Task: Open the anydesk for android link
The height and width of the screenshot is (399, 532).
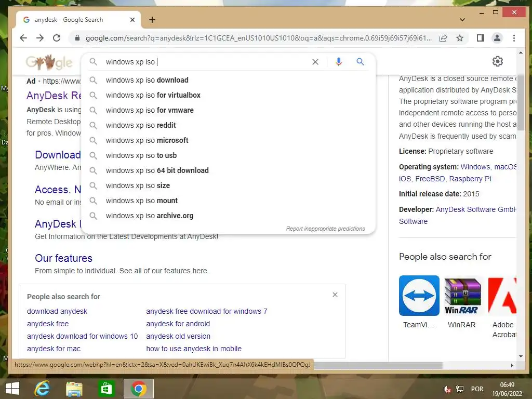Action: tap(178, 324)
